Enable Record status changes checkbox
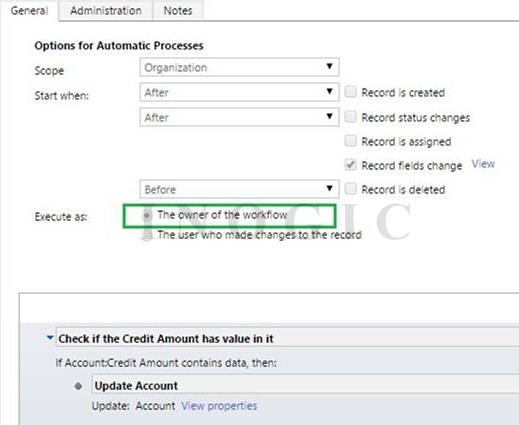The height and width of the screenshot is (425, 519). [350, 117]
